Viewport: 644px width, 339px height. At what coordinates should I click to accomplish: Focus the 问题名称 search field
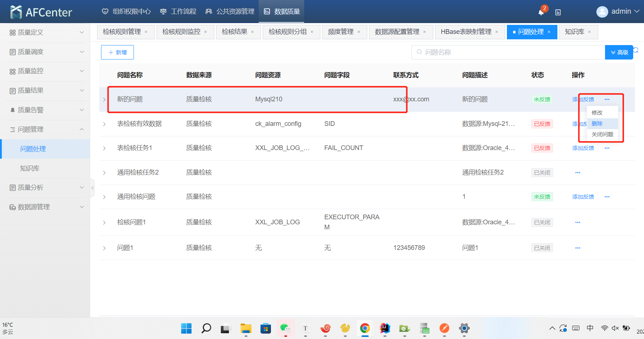(509, 52)
